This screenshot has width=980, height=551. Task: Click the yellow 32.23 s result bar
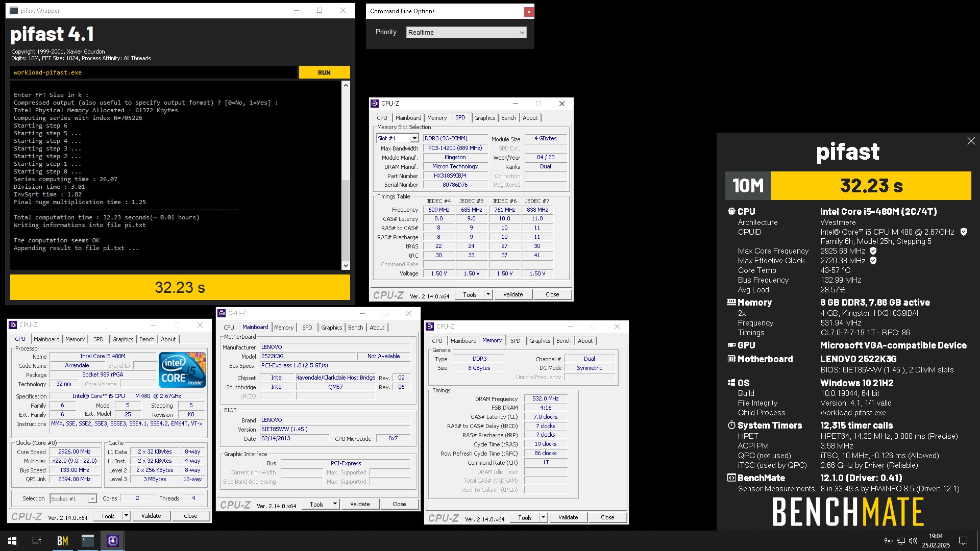coord(180,287)
